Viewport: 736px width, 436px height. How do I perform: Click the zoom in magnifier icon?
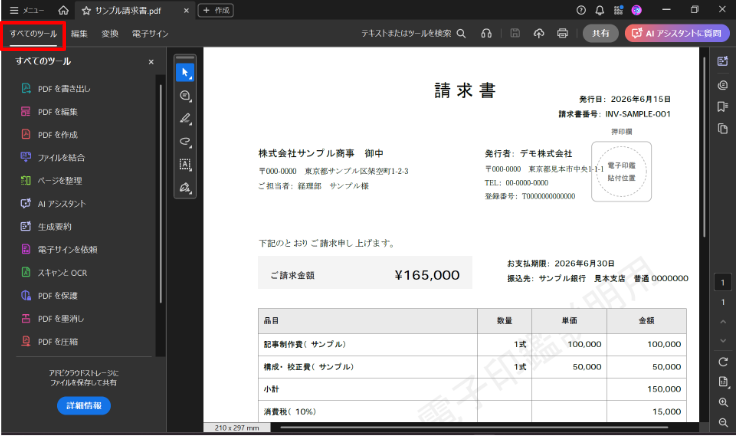[723, 402]
